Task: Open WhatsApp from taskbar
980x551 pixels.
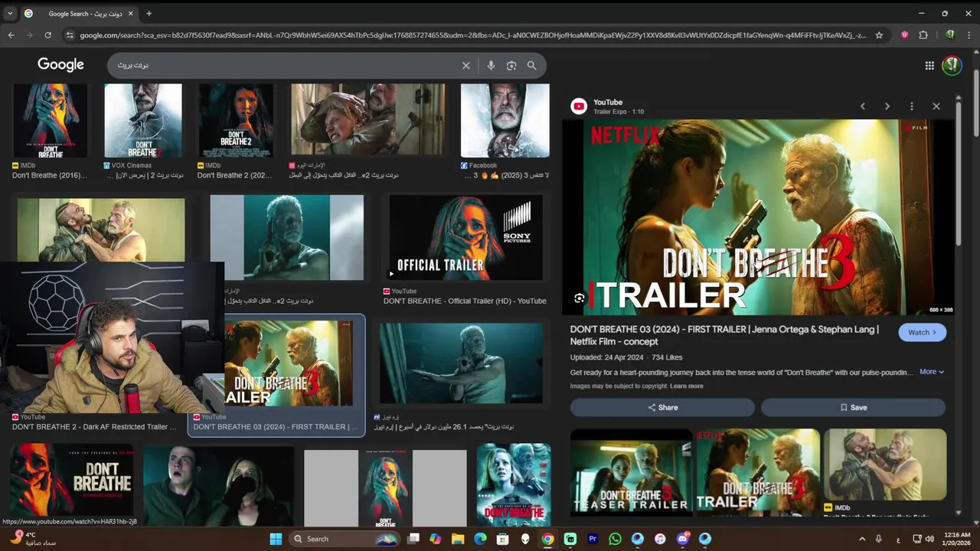Action: tap(615, 539)
